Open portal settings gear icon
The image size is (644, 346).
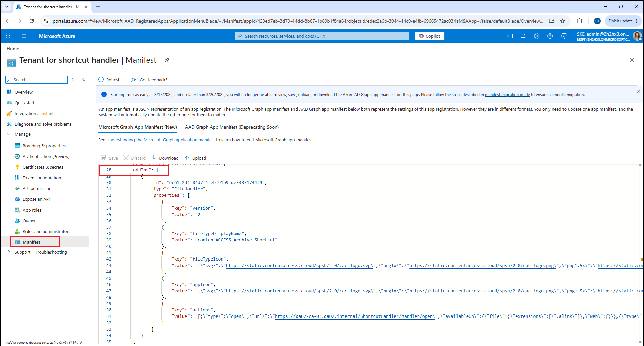[537, 36]
